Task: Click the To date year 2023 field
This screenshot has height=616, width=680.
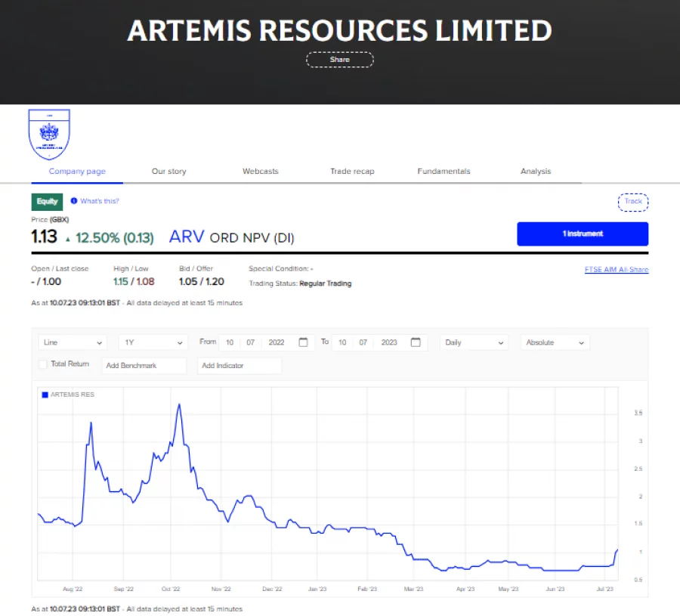Action: coord(389,342)
